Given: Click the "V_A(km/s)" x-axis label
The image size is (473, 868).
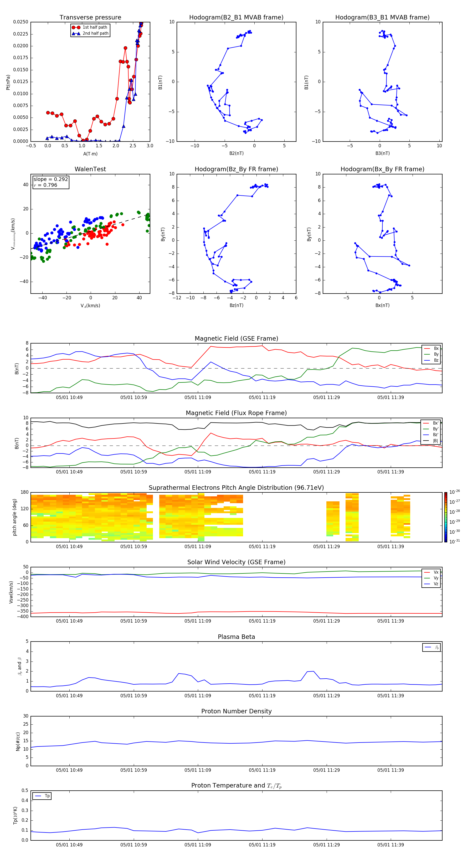Looking at the screenshot, I should click(90, 306).
